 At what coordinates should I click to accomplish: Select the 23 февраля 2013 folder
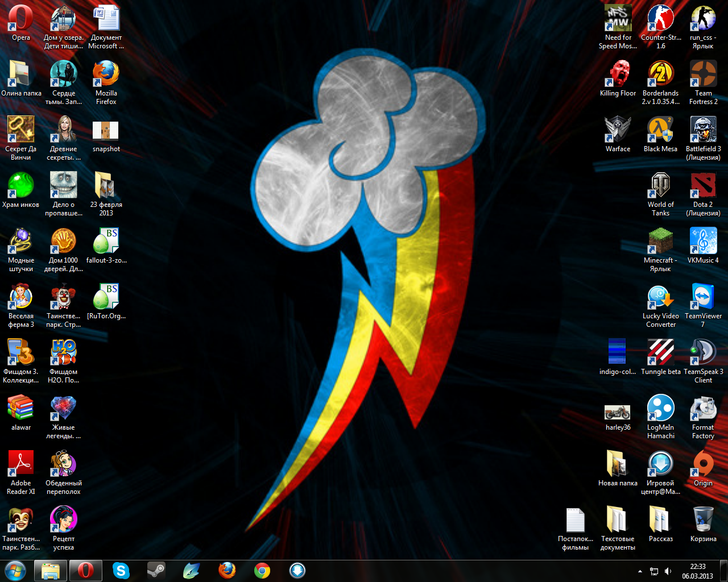tap(106, 194)
